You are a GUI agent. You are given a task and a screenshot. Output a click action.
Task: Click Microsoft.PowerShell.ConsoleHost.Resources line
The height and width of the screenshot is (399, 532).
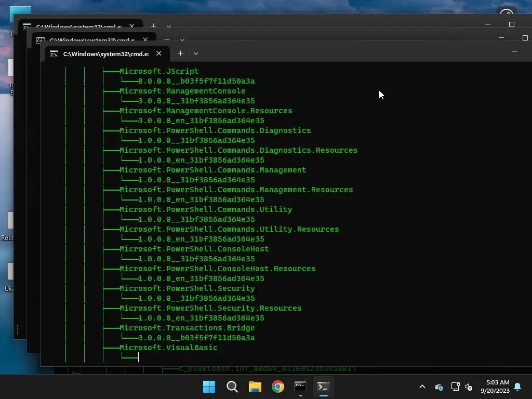point(218,269)
